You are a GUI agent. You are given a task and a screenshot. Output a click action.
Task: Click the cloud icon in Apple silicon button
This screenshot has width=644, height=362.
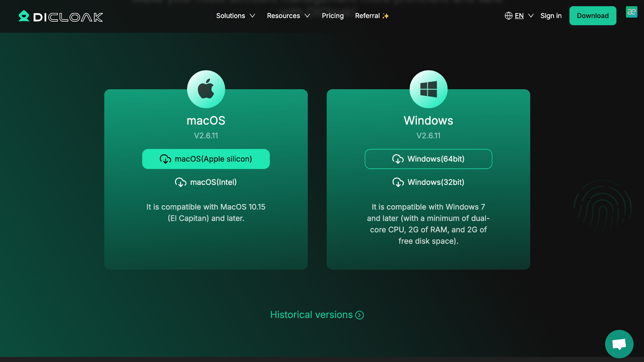(165, 159)
